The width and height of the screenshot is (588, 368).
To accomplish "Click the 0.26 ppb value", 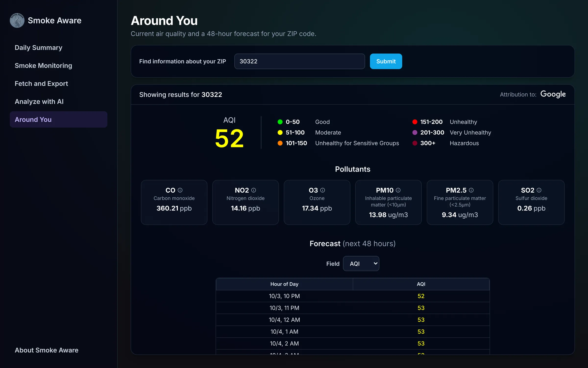I will 531,208.
